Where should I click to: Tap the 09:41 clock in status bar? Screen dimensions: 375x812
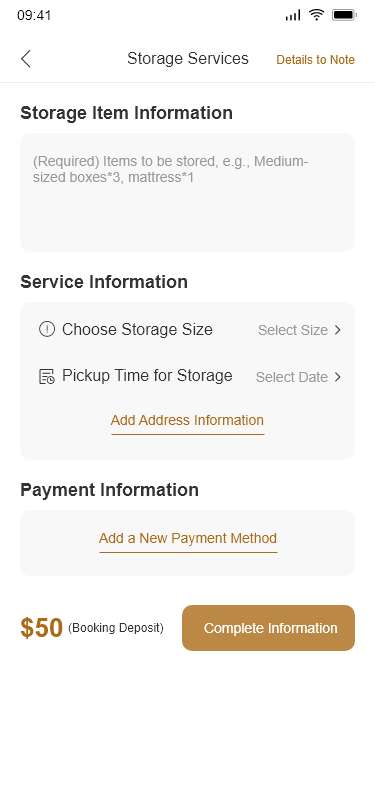(34, 15)
